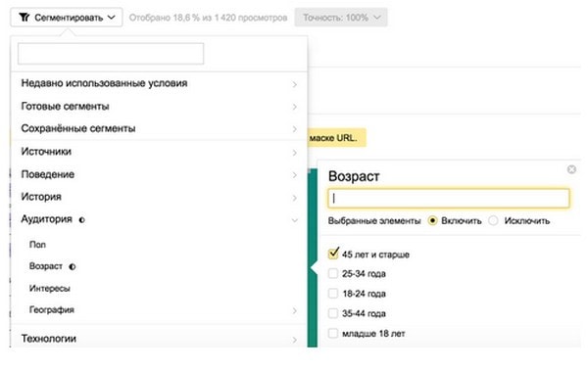The height and width of the screenshot is (371, 588).
Task: Click half-circle indicator next to Возраст
Action: (x=73, y=267)
